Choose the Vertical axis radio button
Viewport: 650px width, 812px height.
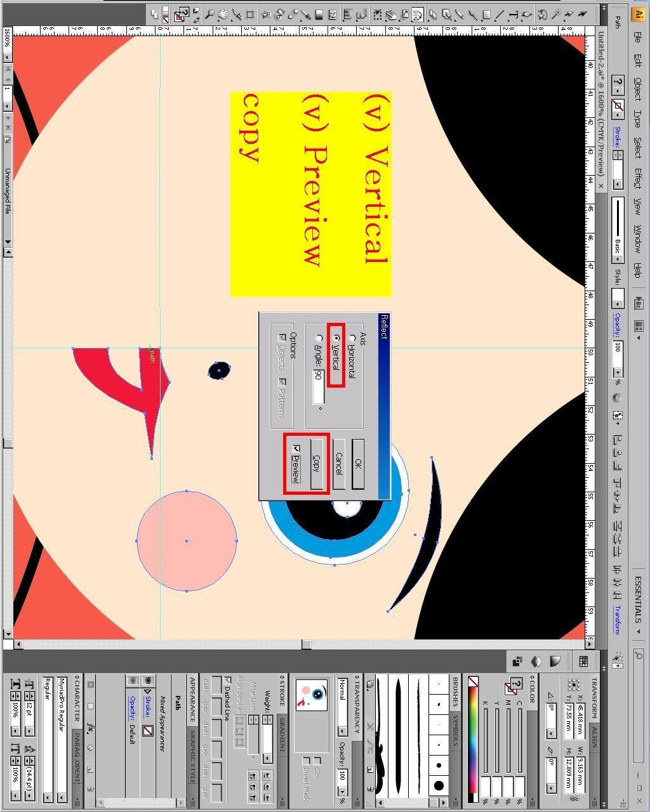tap(336, 338)
